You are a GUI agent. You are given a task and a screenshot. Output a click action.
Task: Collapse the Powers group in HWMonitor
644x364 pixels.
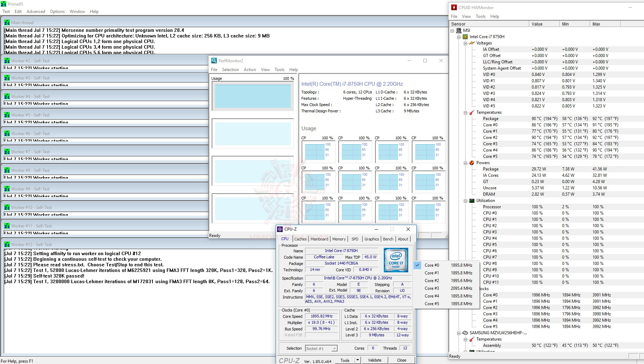(x=466, y=163)
